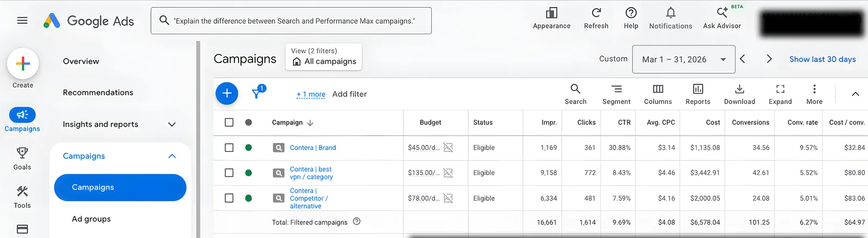
Task: Sort by Clicks column header
Action: (x=586, y=122)
